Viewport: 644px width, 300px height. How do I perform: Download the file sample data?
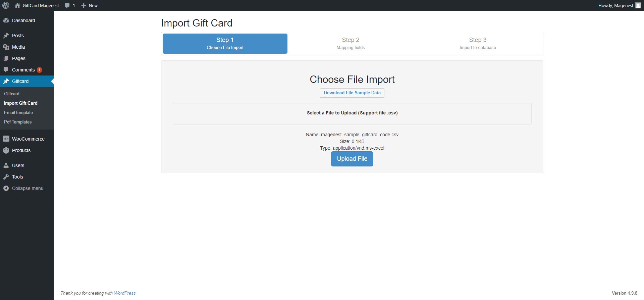(x=352, y=93)
